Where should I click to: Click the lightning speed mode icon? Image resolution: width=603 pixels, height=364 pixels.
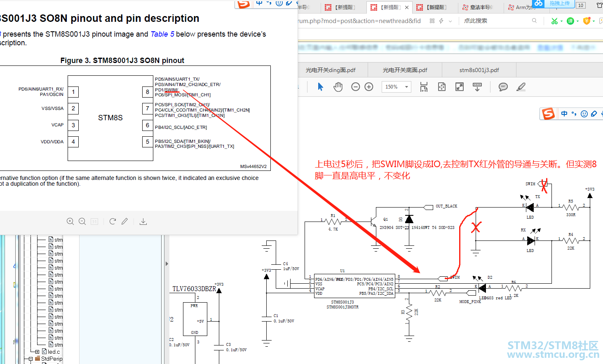tap(441, 21)
